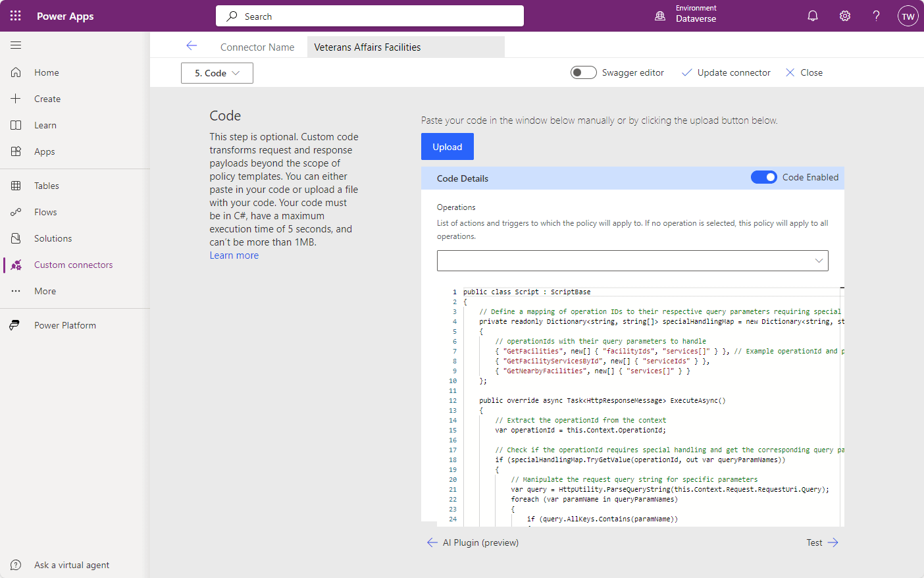Open the settings gear menu
Screen dimensions: 924x578
point(844,15)
